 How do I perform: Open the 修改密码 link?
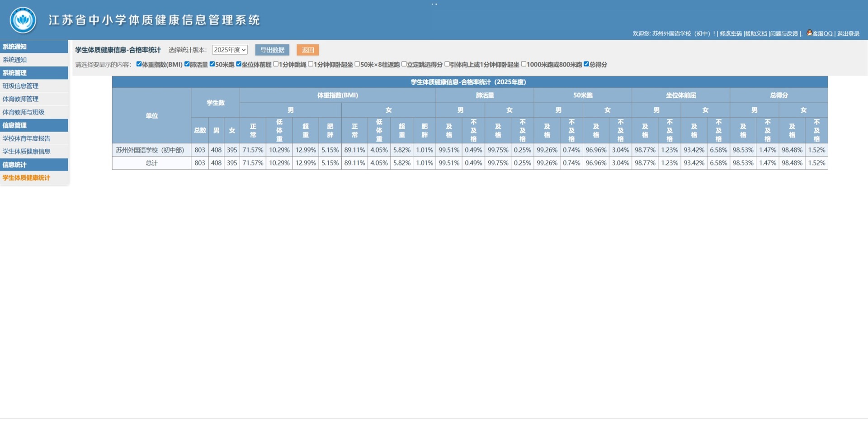(x=731, y=33)
